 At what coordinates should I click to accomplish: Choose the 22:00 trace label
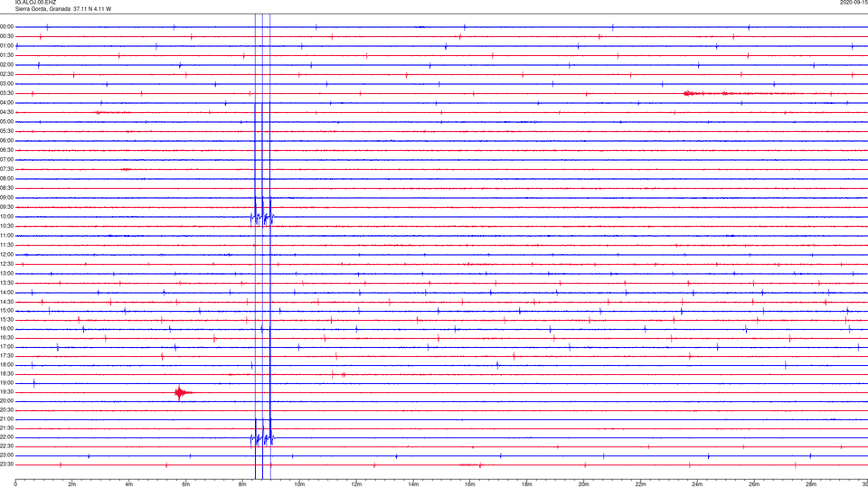[7, 437]
